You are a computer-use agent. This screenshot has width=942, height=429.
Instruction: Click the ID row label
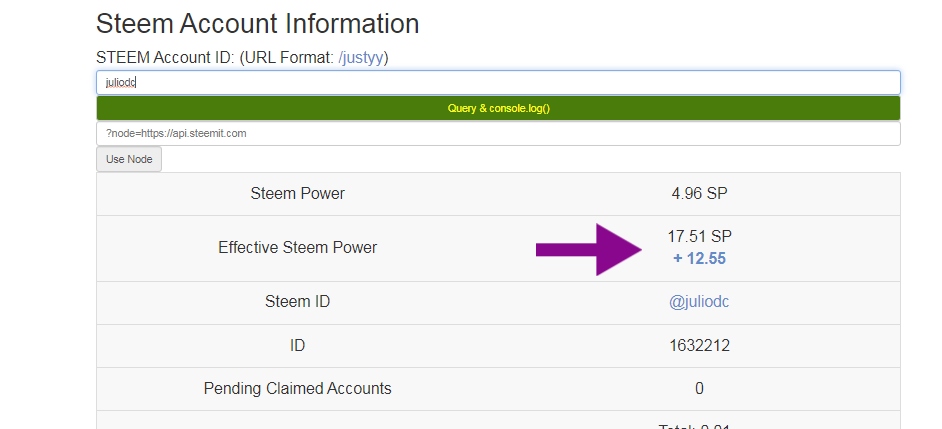click(x=297, y=345)
